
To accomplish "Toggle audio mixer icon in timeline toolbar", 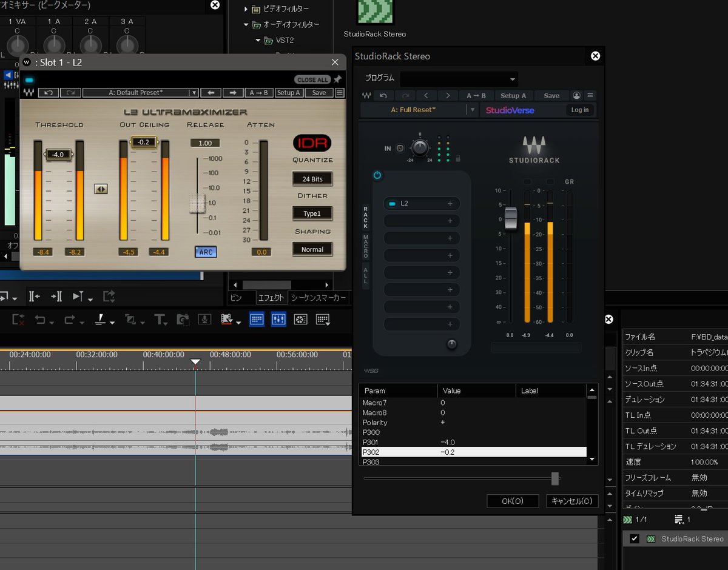I will pyautogui.click(x=278, y=319).
